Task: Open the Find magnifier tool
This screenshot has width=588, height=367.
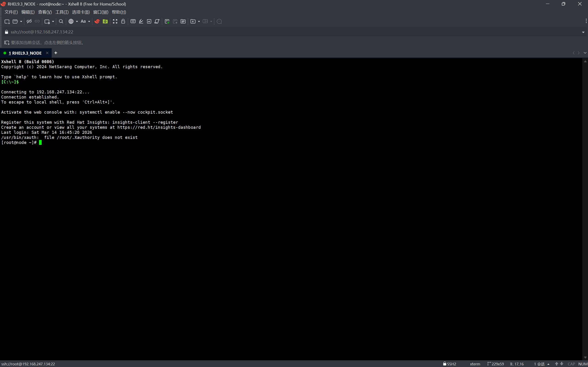Action: (x=61, y=22)
